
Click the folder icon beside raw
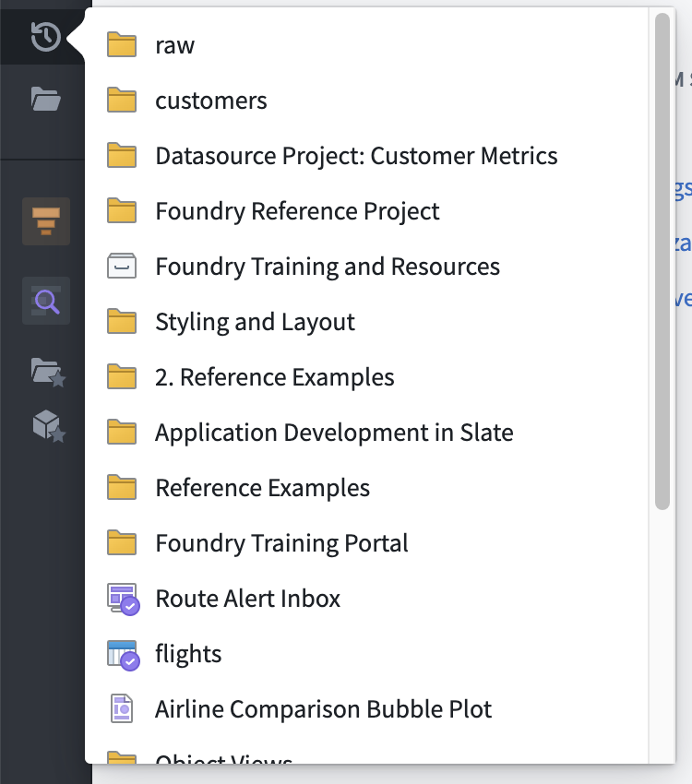122,44
